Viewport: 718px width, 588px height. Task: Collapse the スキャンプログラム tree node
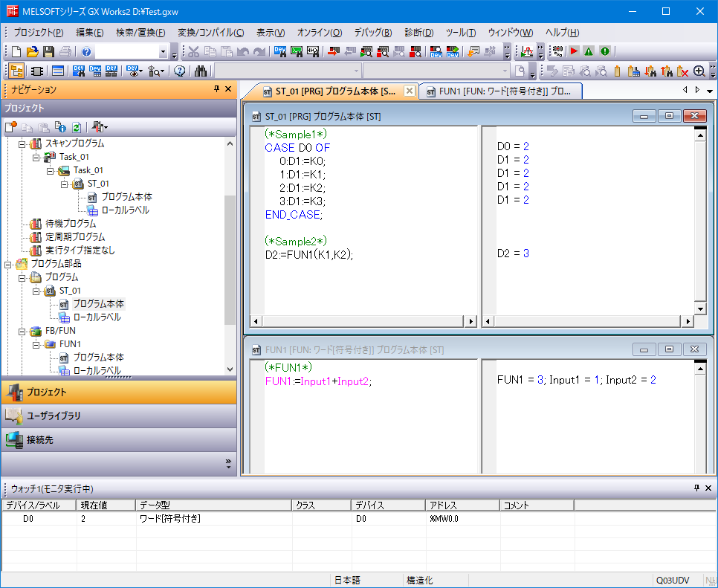(x=22, y=143)
